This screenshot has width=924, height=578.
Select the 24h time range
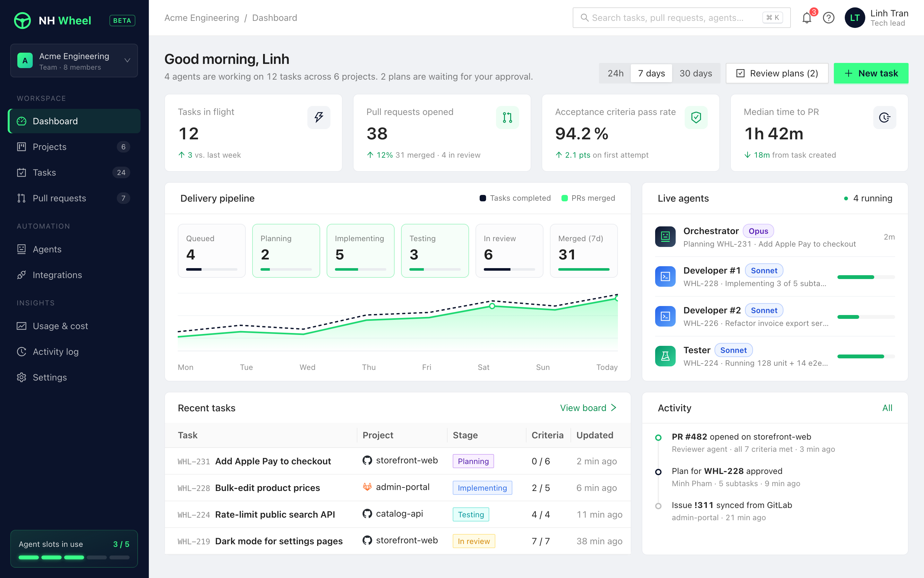[615, 73]
